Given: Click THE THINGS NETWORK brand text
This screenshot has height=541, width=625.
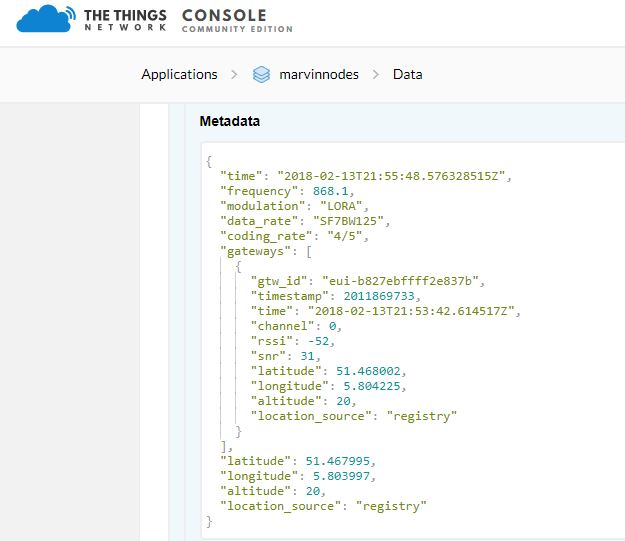Looking at the screenshot, I should [125, 20].
